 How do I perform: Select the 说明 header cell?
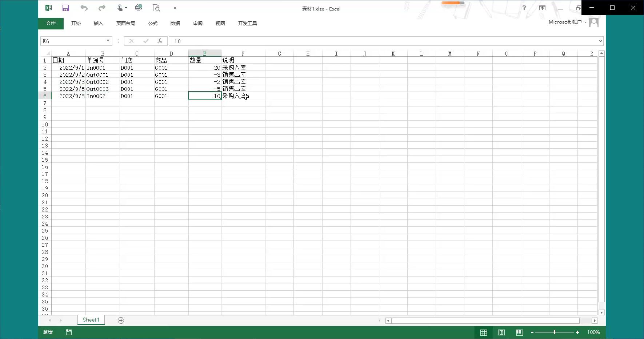coord(243,60)
